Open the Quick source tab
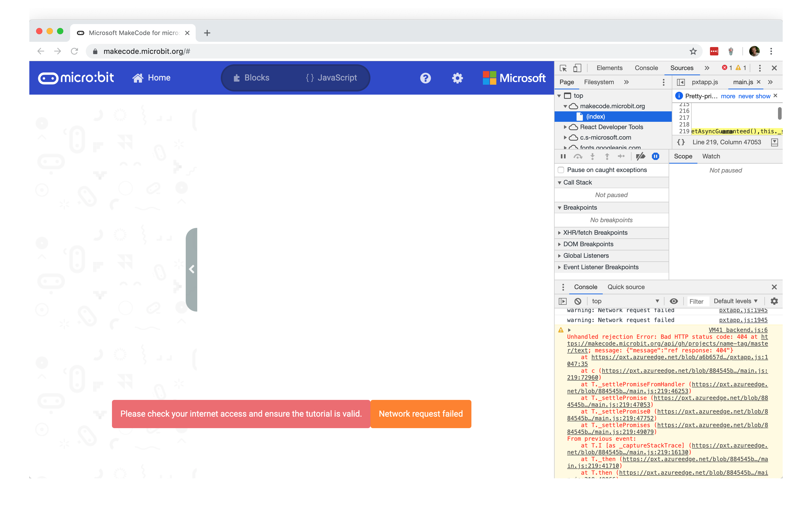Image resolution: width=812 pixels, height=517 pixels. pos(626,287)
